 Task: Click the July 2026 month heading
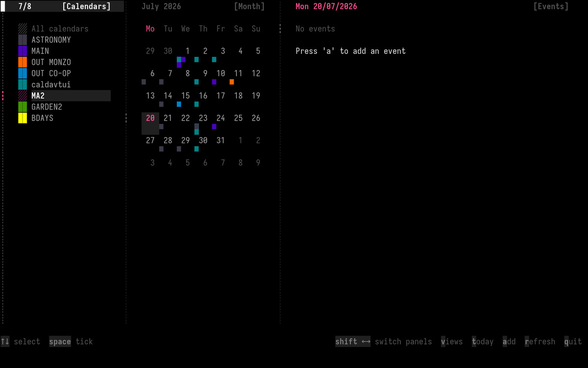coord(161,6)
